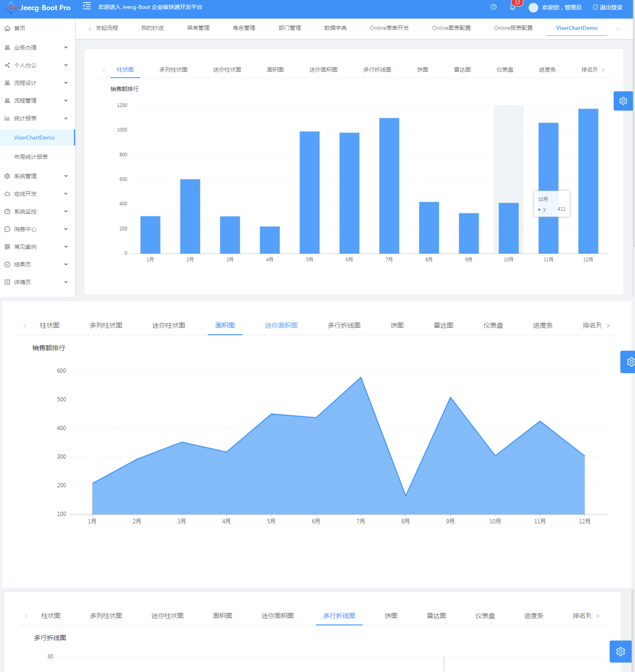Click the user avatar circle
The height and width of the screenshot is (672, 635).
pyautogui.click(x=533, y=7)
